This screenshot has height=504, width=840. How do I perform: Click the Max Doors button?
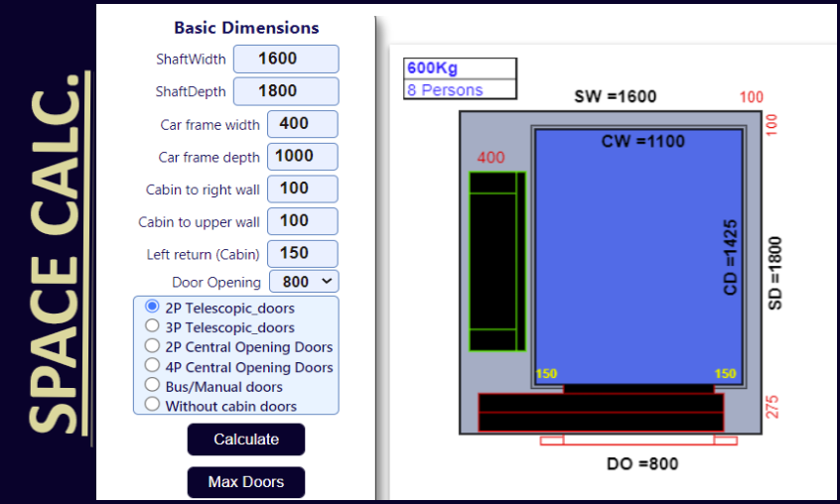245,482
